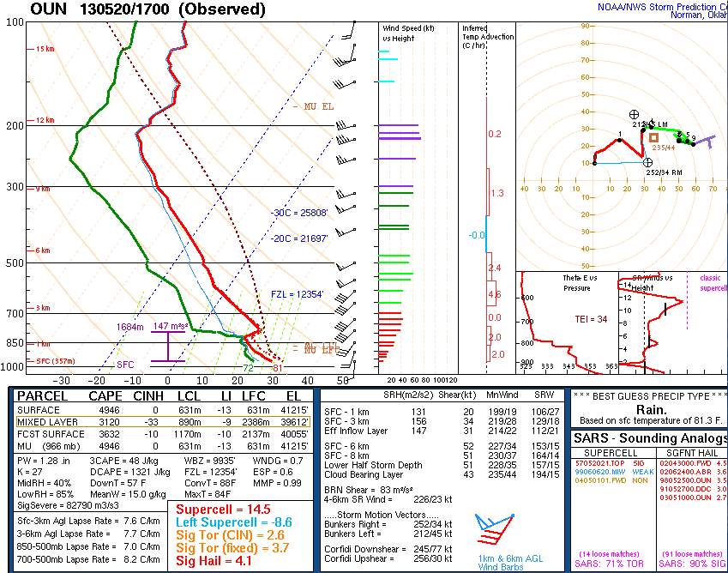Select the 252/34 RM storm motion marker
The width and height of the screenshot is (728, 573).
point(647,161)
